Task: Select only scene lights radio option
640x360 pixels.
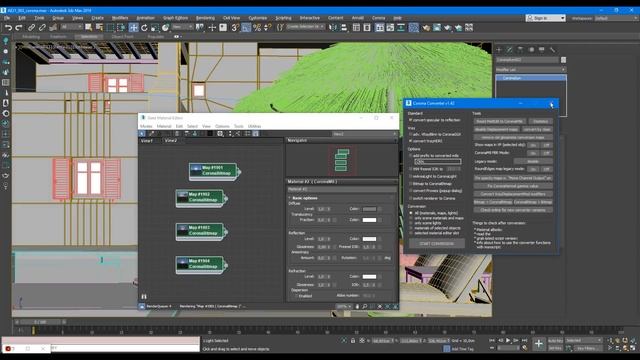Action: click(x=411, y=223)
